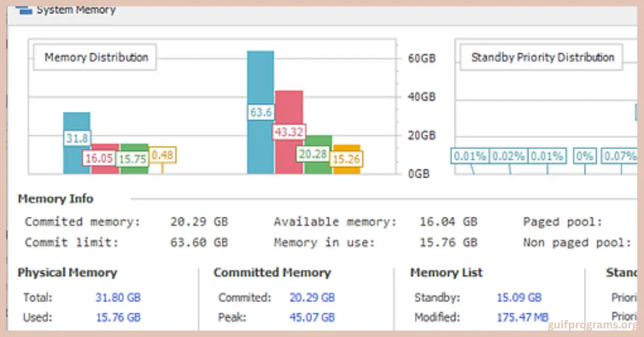Image resolution: width=644 pixels, height=337 pixels.
Task: Click the Memory Distribution chart title box
Action: (96, 57)
